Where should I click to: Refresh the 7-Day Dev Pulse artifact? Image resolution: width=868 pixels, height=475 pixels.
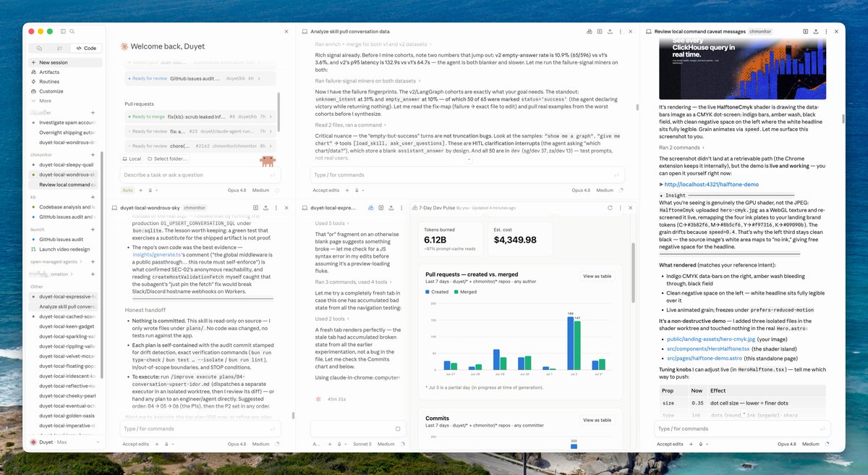point(610,208)
